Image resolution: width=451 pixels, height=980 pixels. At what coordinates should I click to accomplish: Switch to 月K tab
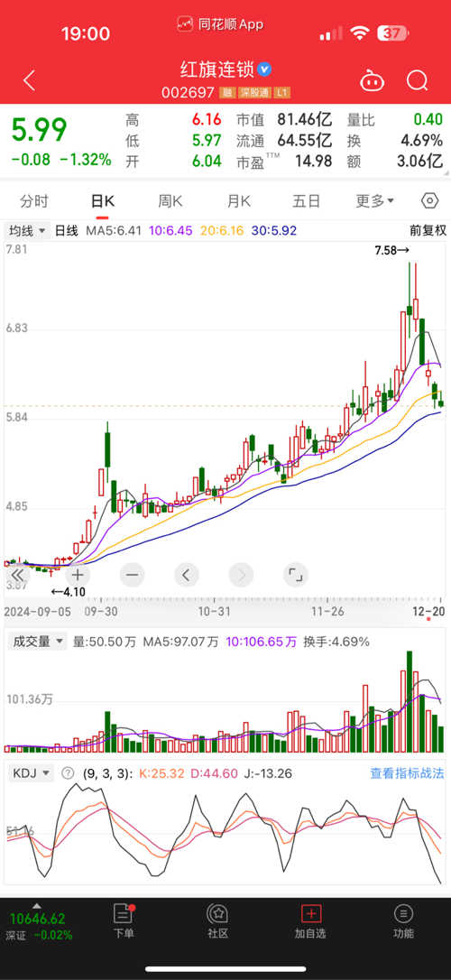tap(238, 201)
